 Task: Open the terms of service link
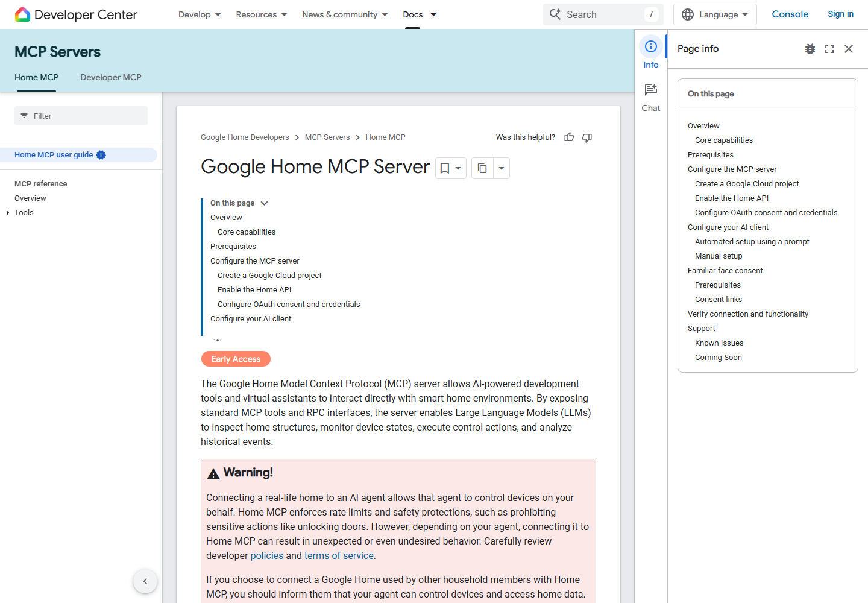click(339, 556)
